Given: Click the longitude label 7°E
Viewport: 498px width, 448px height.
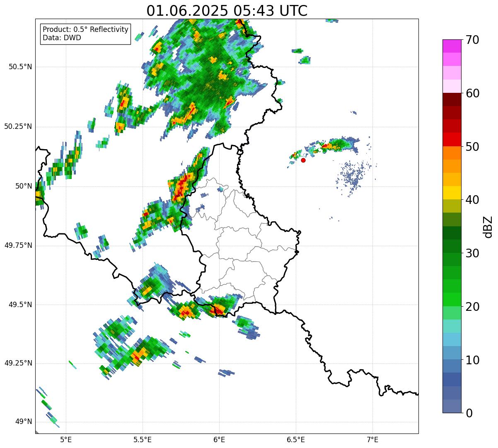Looking at the screenshot, I should click(x=372, y=439).
